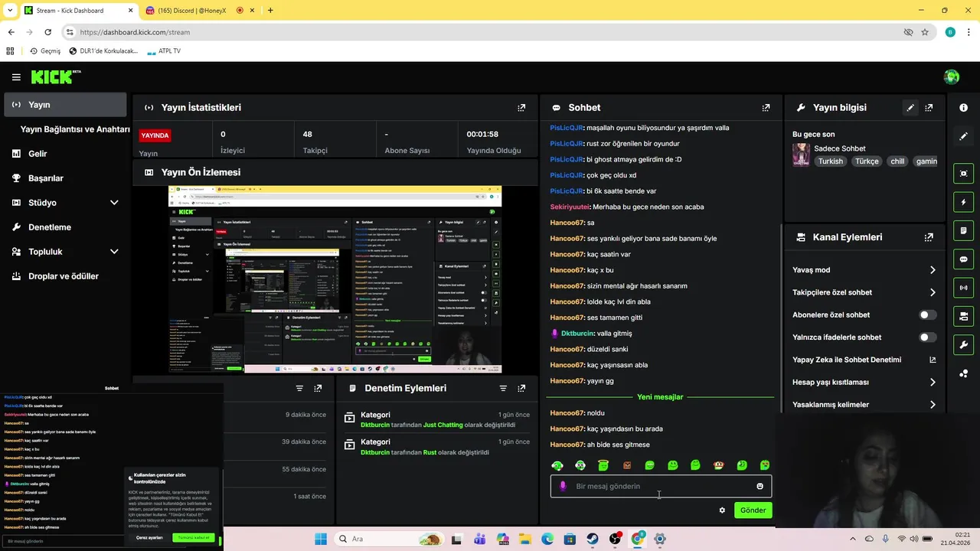The width and height of the screenshot is (980, 551).
Task: Open Takipçilere özel sohbet options arrow
Action: pyautogui.click(x=933, y=292)
